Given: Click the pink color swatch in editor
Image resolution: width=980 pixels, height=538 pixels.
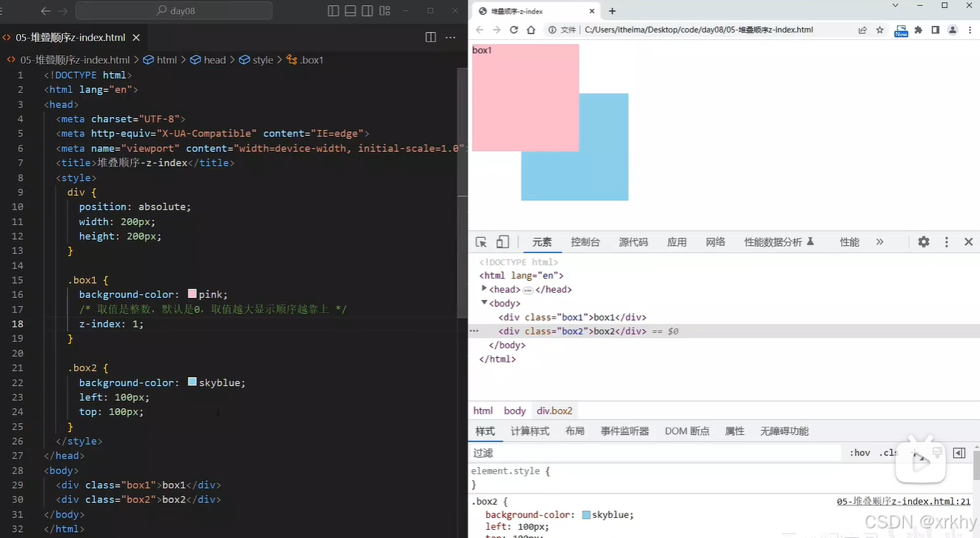Looking at the screenshot, I should click(x=193, y=294).
